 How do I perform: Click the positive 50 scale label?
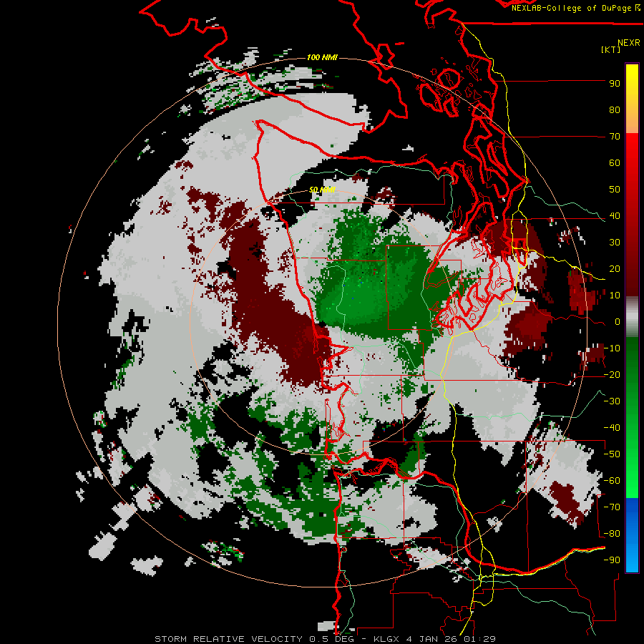coord(615,190)
